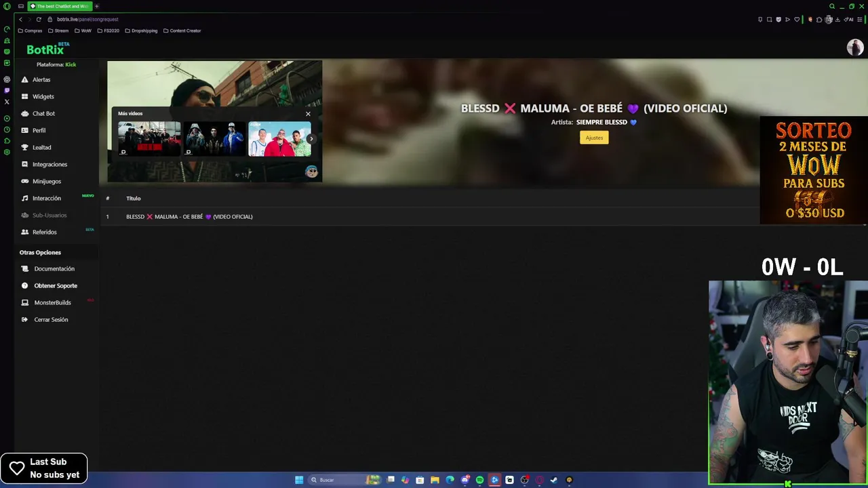Open the Chat Bot section icon
This screenshot has width=868, height=488.
tap(25, 113)
